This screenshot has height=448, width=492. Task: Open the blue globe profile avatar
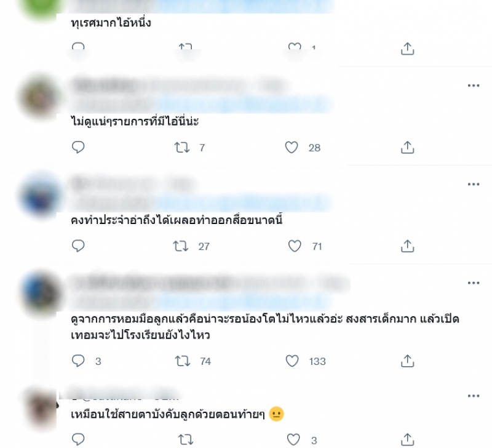point(40,194)
